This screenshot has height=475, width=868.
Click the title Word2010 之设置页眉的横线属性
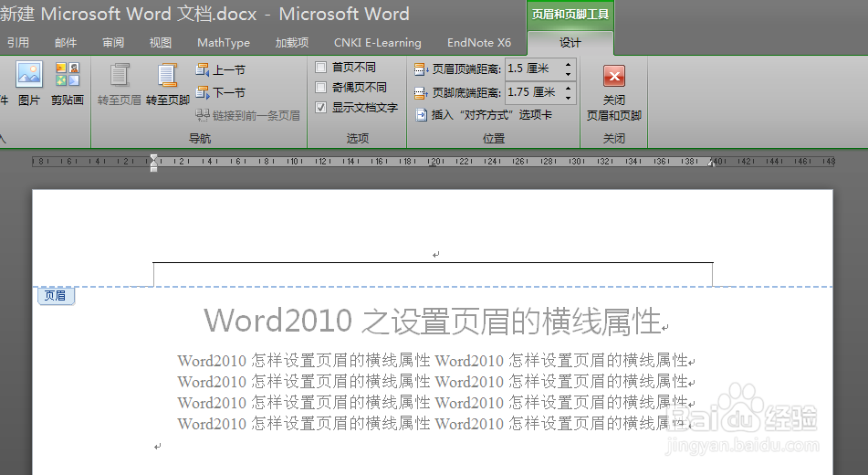pyautogui.click(x=433, y=321)
